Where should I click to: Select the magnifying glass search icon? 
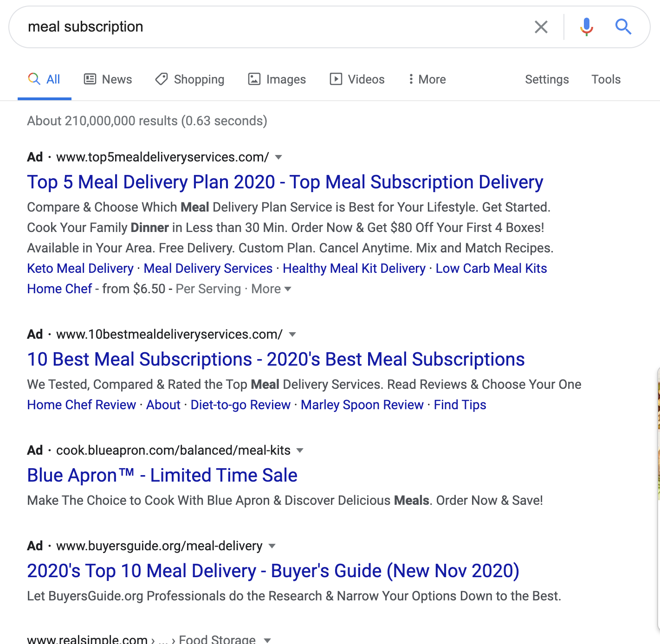pyautogui.click(x=624, y=26)
